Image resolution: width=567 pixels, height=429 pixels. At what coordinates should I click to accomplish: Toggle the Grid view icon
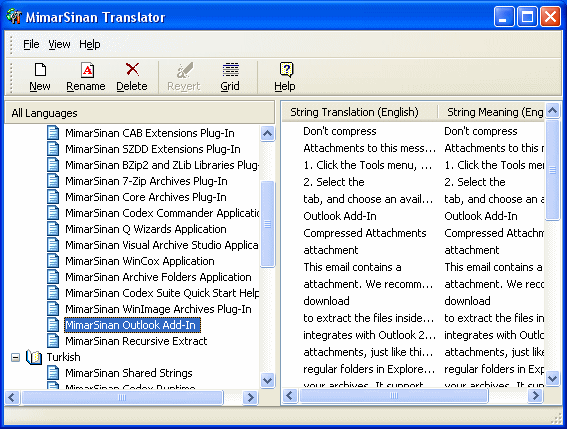point(230,69)
